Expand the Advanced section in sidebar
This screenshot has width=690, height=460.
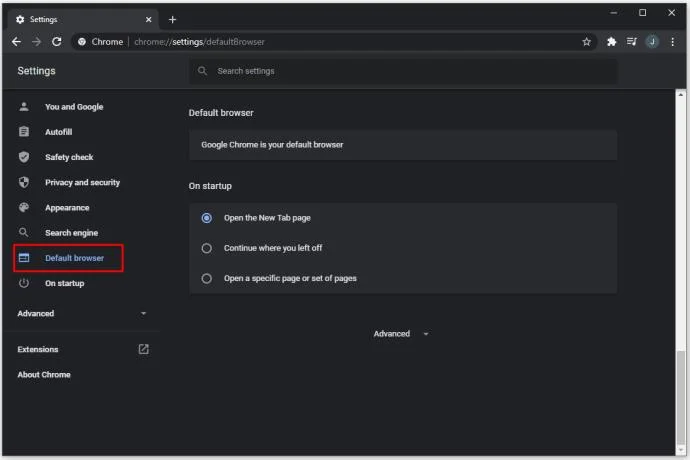[82, 313]
